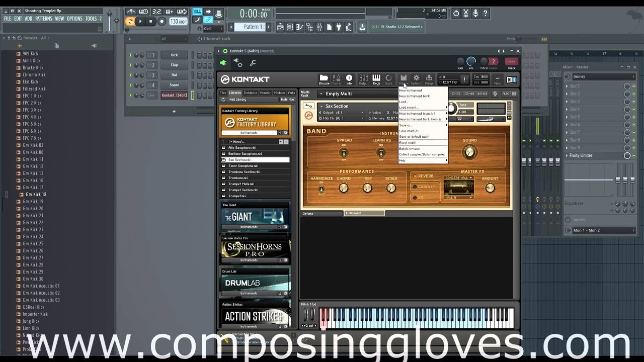The height and width of the screenshot is (362, 644).
Task: Click the NI logo in Kontakt header
Action: click(x=512, y=79)
